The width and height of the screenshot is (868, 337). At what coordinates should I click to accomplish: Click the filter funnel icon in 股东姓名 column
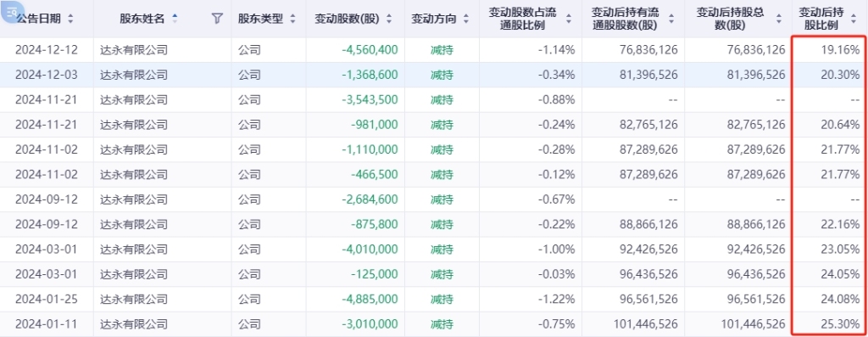[x=217, y=19]
